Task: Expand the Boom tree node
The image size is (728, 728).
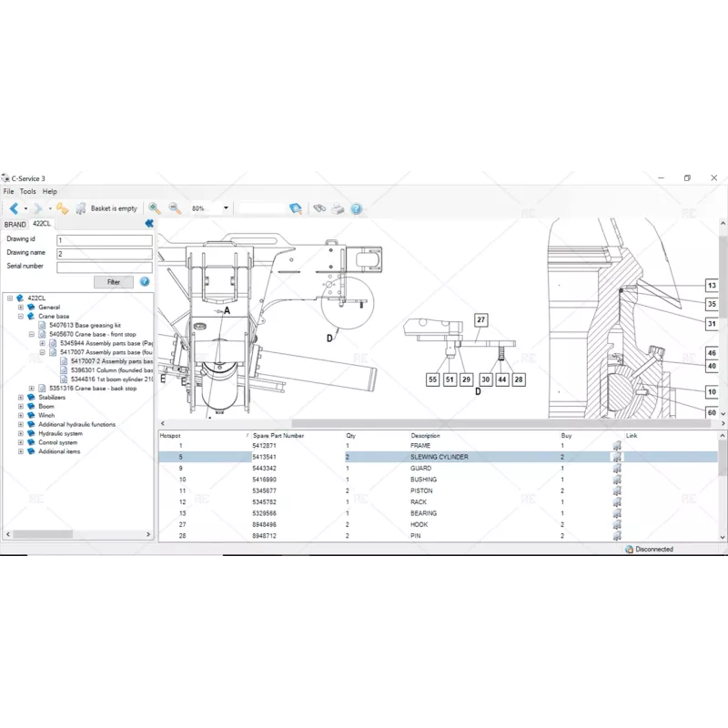Action: [x=20, y=407]
